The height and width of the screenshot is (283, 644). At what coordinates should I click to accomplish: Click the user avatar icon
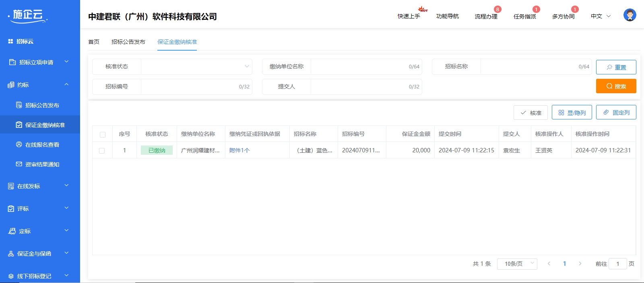tap(630, 15)
